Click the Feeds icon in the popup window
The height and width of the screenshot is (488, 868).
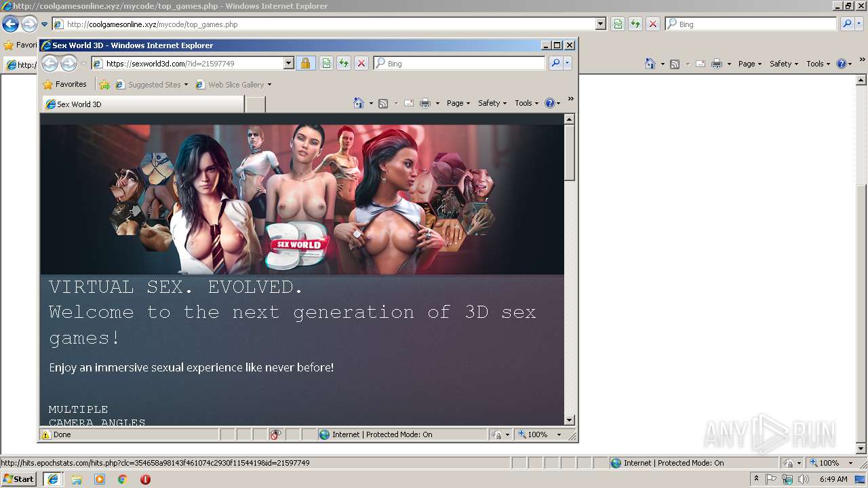pyautogui.click(x=383, y=103)
